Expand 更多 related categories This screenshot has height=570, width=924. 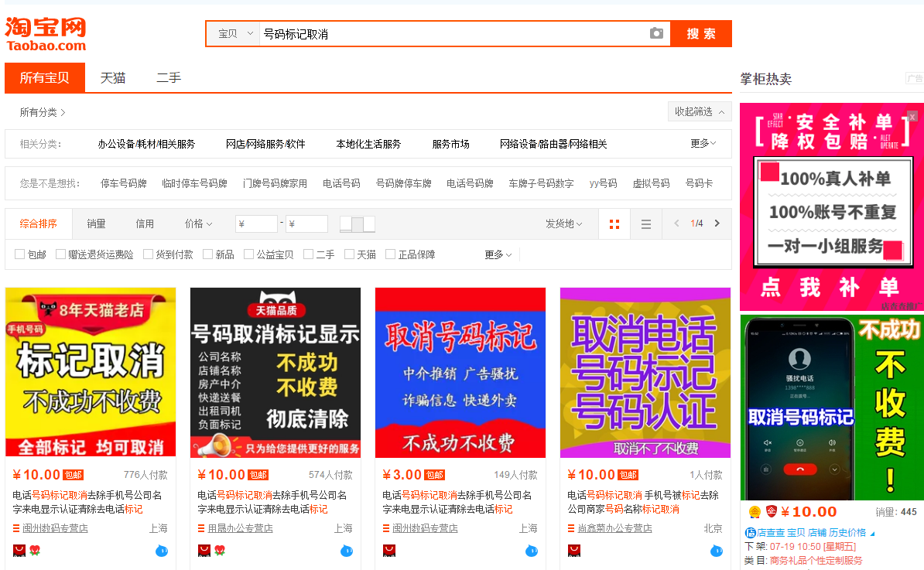(703, 143)
